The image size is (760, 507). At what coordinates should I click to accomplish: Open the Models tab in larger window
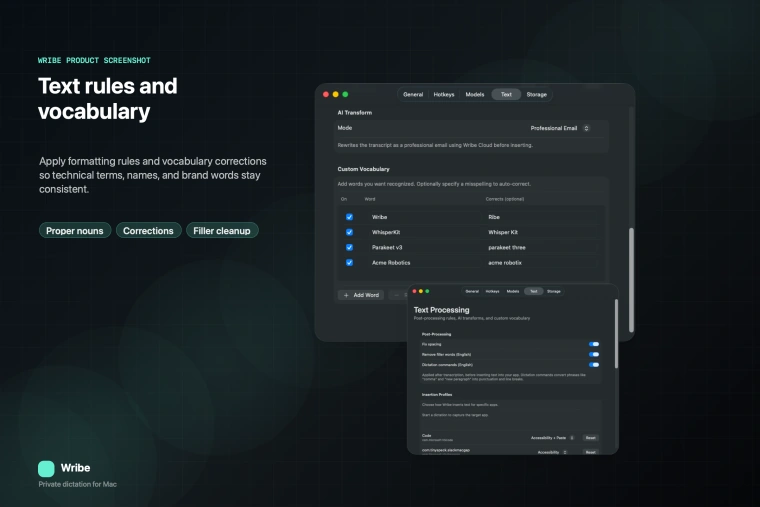[475, 94]
